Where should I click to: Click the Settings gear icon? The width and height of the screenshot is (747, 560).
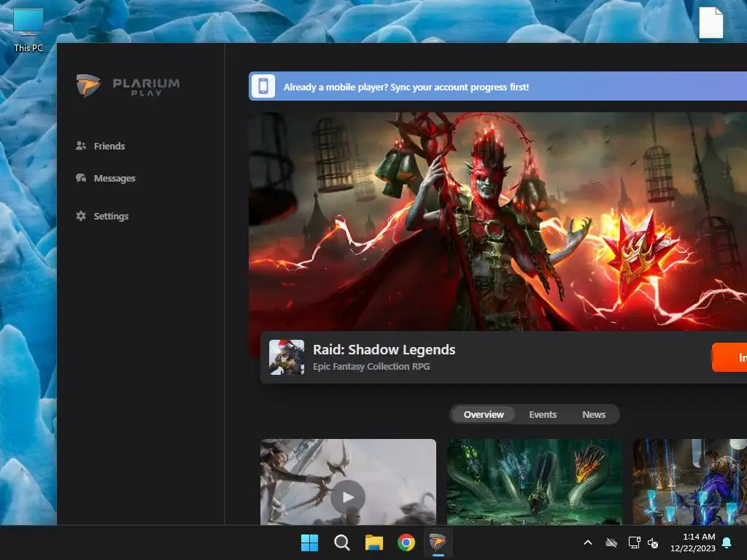pyautogui.click(x=81, y=216)
